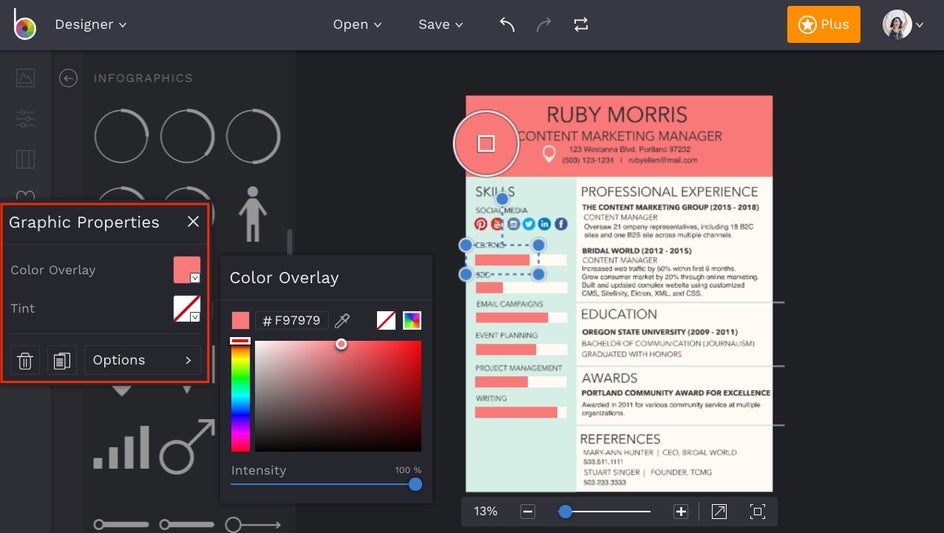Delete the graphic with the trash icon

pyautogui.click(x=25, y=360)
